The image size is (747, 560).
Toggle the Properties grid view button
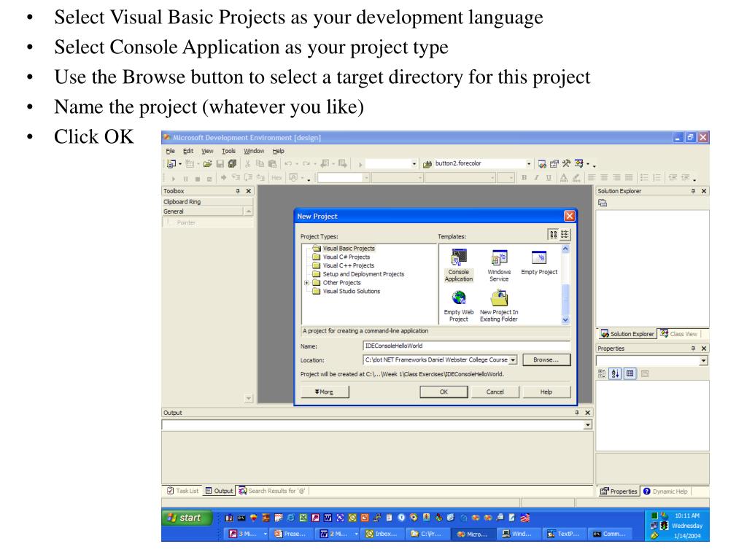click(x=630, y=374)
